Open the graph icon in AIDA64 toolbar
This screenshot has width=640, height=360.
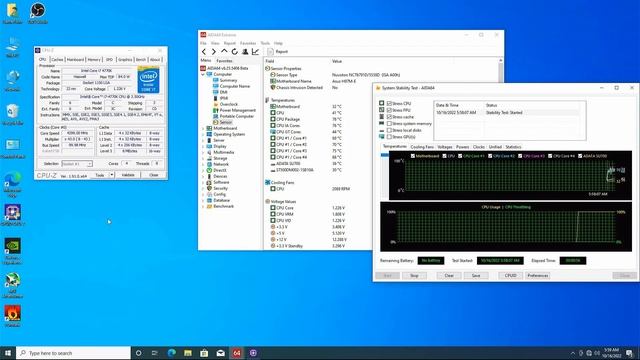[256, 52]
